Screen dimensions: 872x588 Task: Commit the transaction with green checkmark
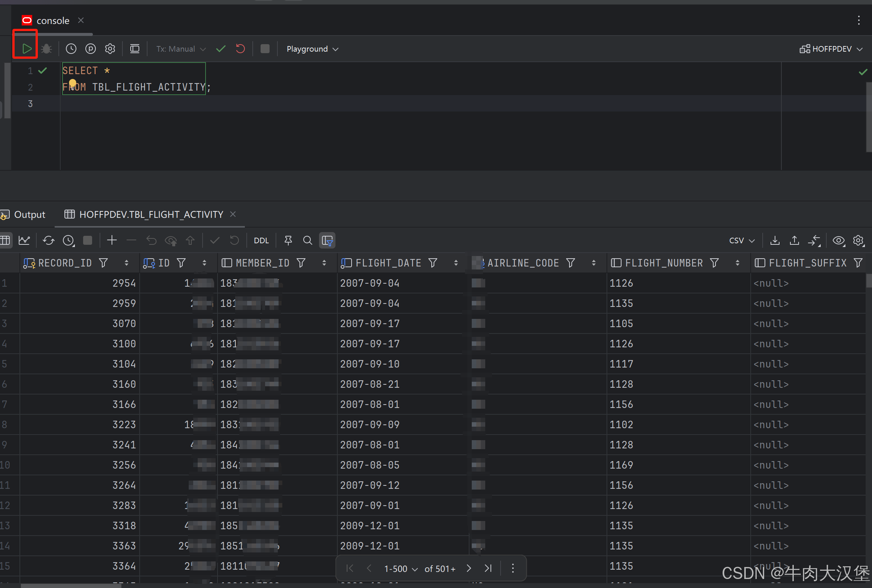click(221, 49)
